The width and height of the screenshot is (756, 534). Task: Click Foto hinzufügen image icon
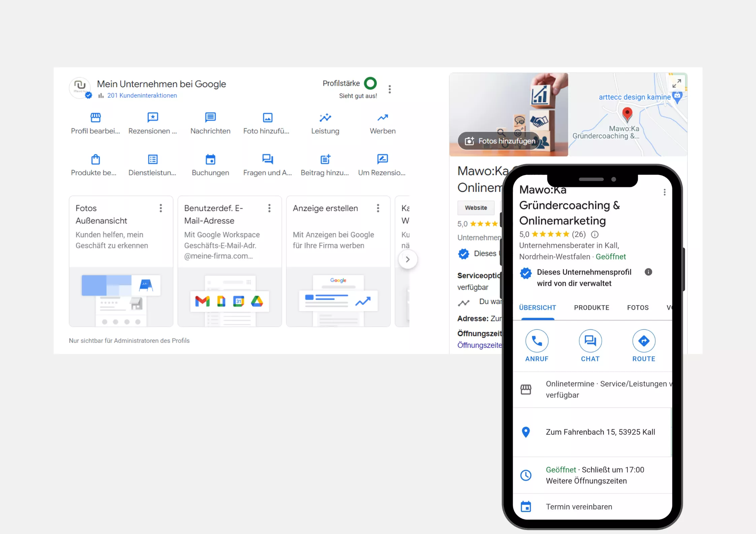pos(268,117)
